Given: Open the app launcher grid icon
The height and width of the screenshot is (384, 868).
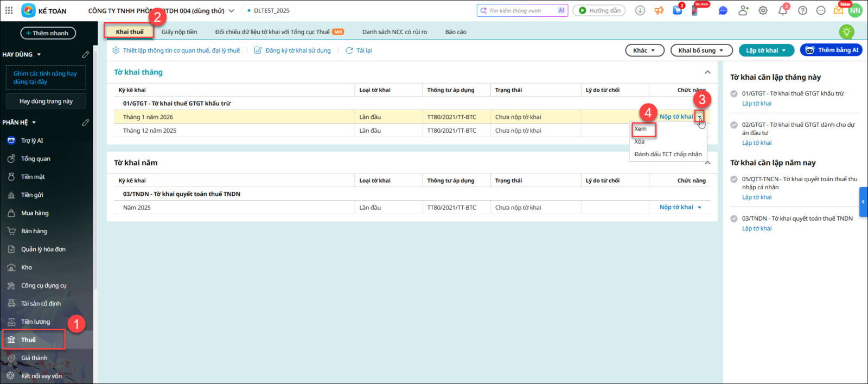Looking at the screenshot, I should click(9, 10).
